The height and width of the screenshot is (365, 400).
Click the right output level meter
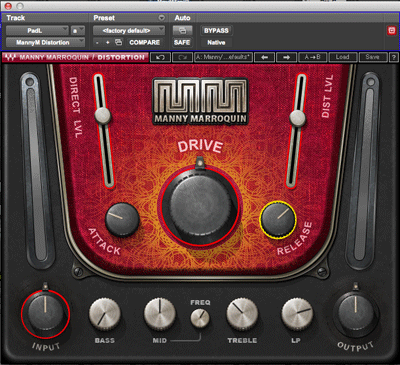pos(363,170)
